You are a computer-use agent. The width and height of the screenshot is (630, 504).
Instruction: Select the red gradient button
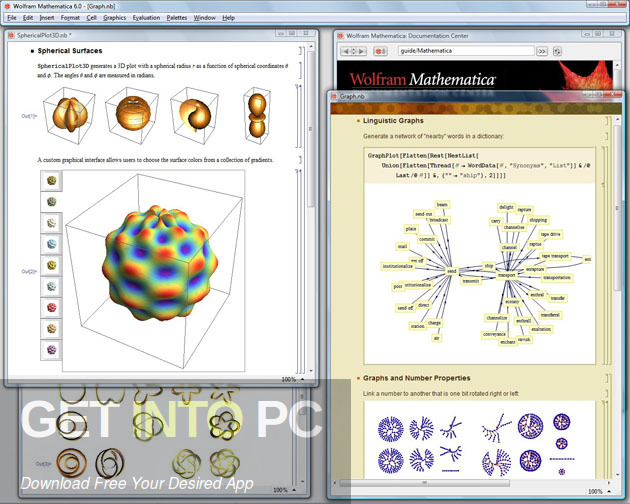click(x=51, y=308)
